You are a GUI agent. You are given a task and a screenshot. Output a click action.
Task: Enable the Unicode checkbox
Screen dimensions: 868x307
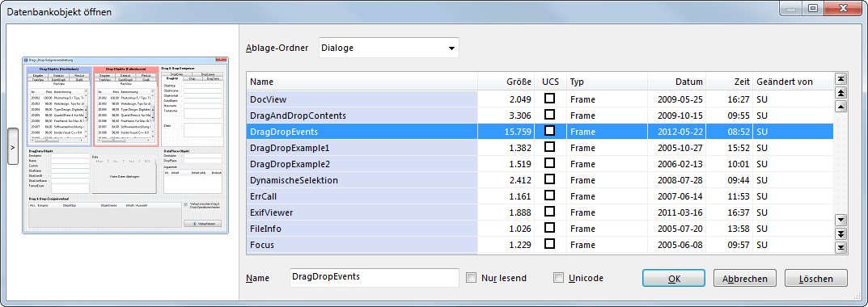click(559, 278)
